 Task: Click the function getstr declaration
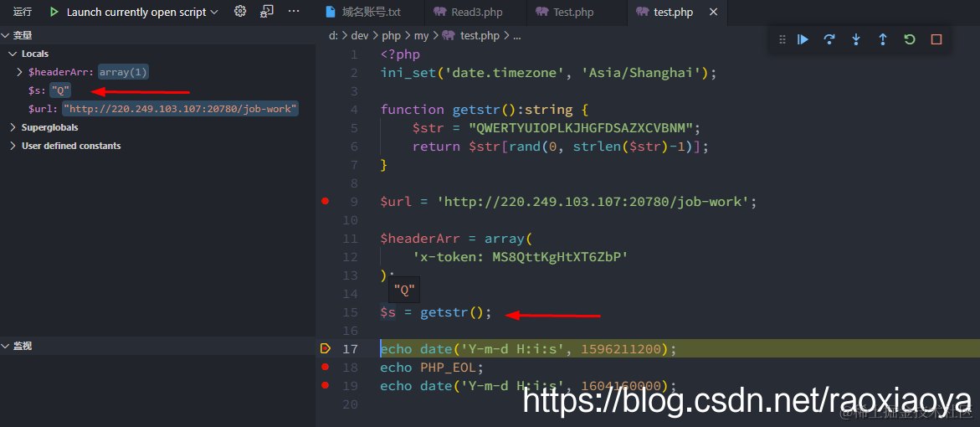pyautogui.click(x=485, y=110)
